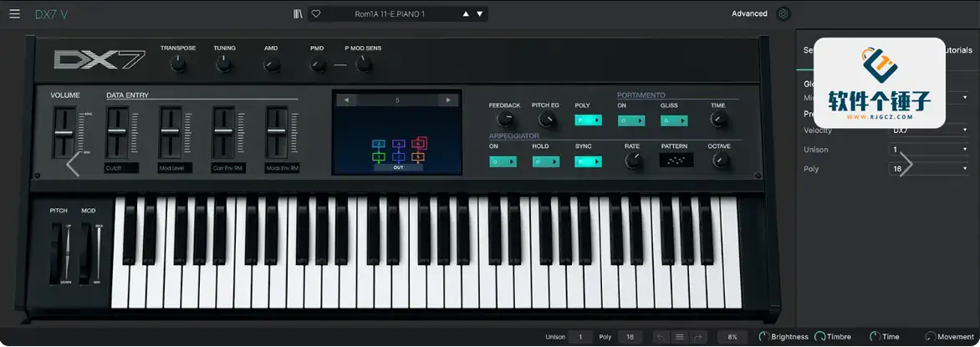Favorite the preset with heart icon
The image size is (980, 347).
click(x=316, y=13)
